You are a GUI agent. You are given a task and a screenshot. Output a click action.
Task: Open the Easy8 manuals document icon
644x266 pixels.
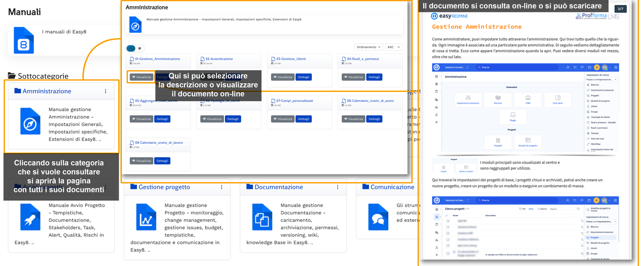click(23, 40)
